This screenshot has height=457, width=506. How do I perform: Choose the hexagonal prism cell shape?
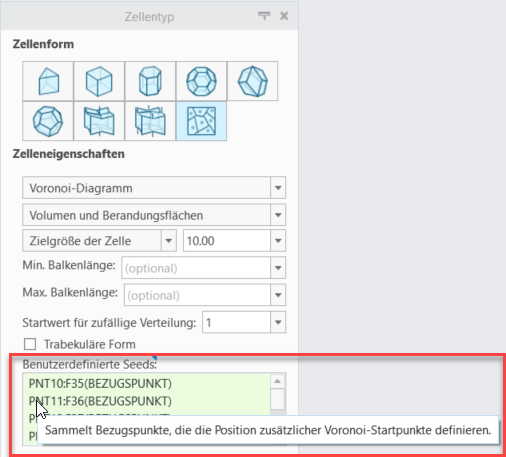point(150,81)
